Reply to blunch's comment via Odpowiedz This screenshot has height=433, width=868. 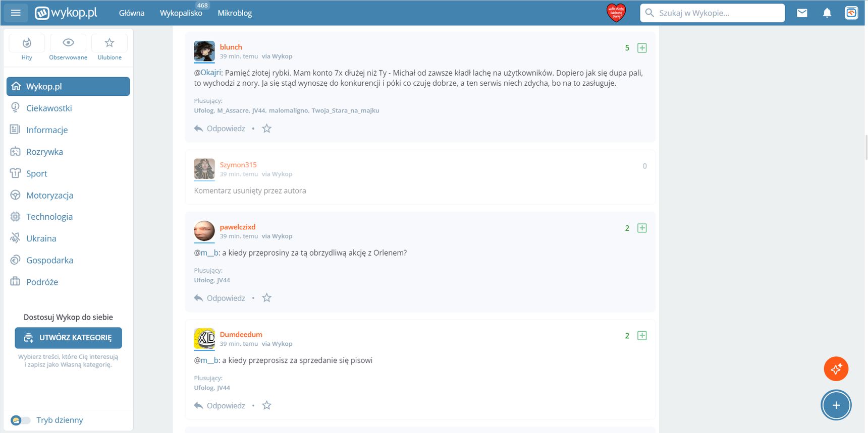coord(220,129)
